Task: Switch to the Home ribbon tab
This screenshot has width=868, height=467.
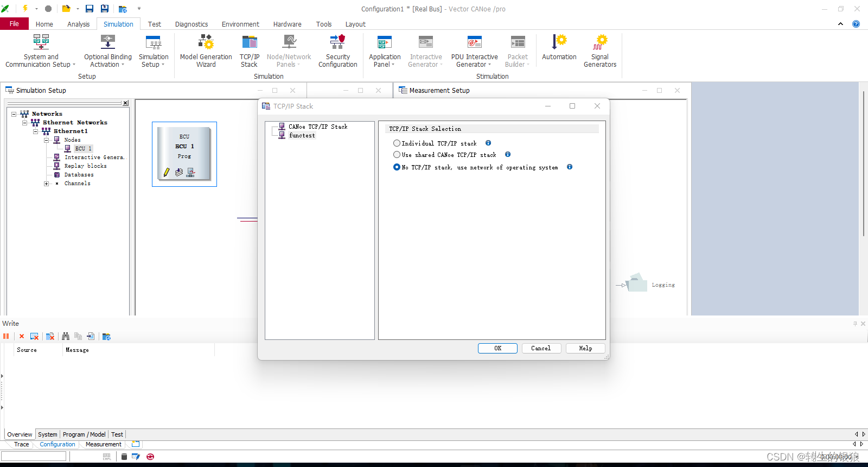Action: point(44,24)
